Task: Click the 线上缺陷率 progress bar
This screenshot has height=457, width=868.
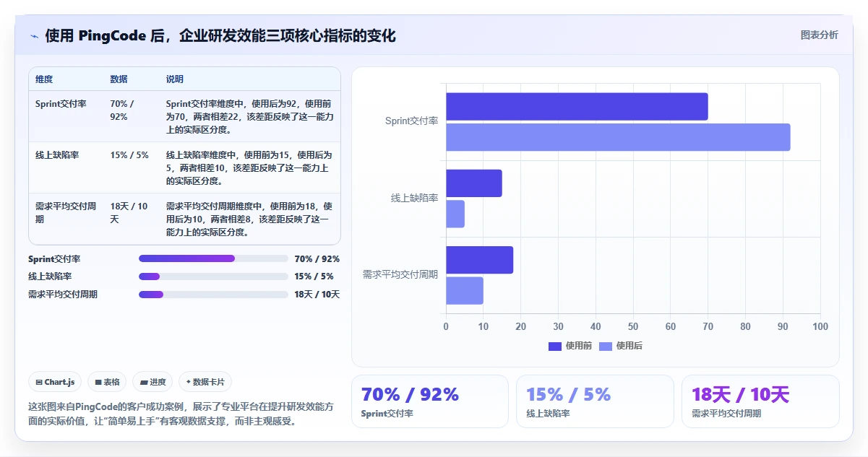Action: point(213,277)
